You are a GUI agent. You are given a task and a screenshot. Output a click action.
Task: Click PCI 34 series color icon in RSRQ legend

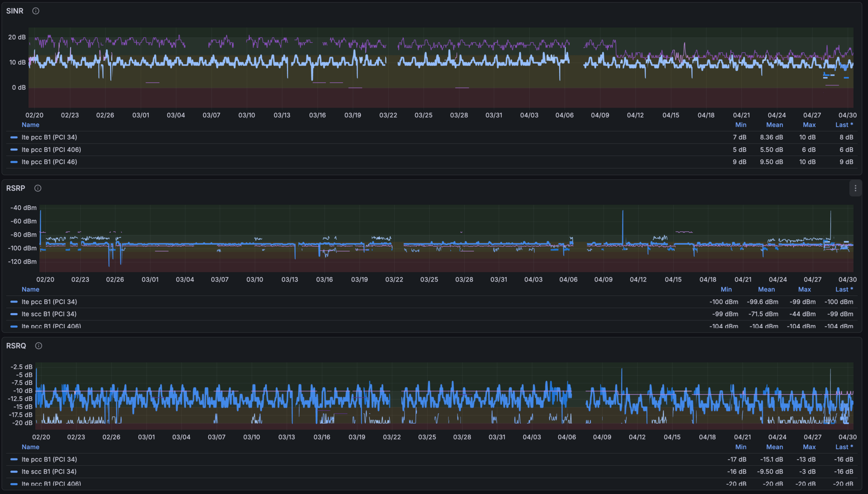point(14,459)
